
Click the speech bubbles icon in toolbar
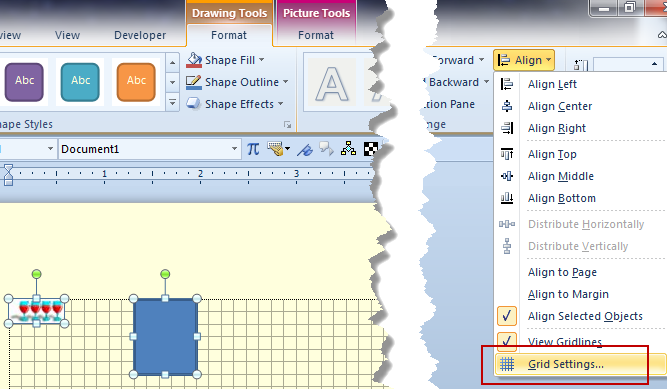(x=326, y=149)
